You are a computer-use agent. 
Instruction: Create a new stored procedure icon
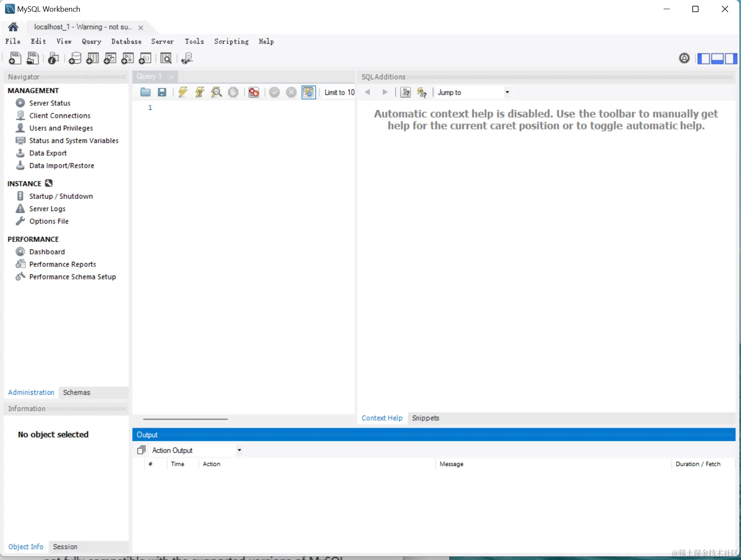127,58
